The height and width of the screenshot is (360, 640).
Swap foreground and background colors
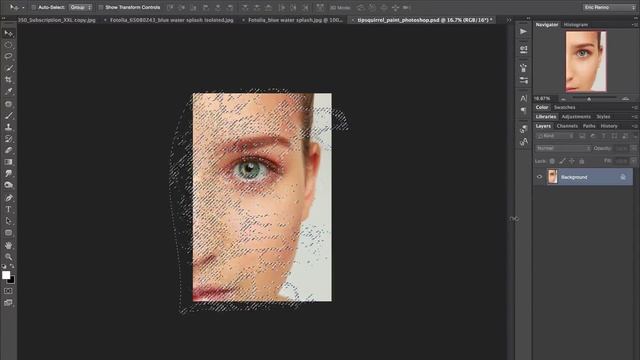pos(12,266)
